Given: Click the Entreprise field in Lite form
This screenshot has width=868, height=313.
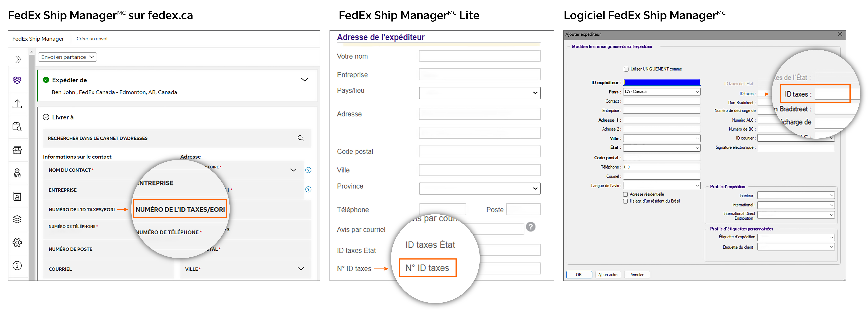Looking at the screenshot, I should point(480,74).
